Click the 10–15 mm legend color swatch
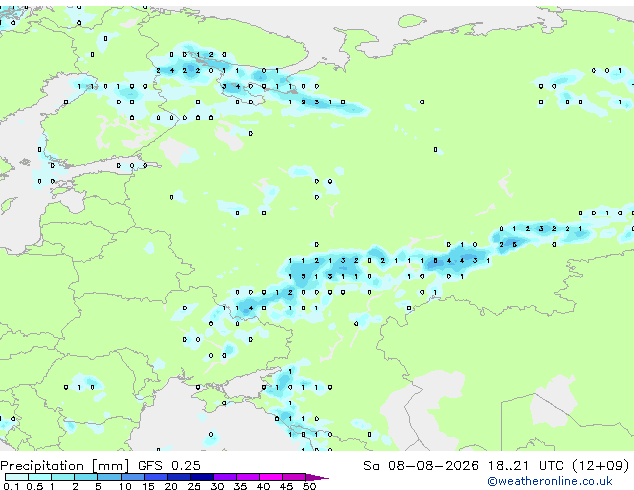 [x=133, y=477]
